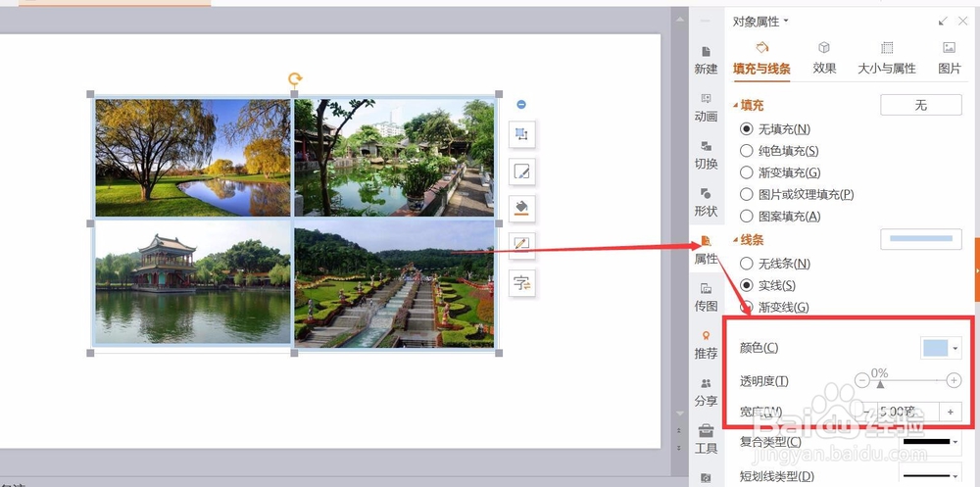The width and height of the screenshot is (980, 487).
Task: Open the 分享 share sidebar panel
Action: click(x=706, y=393)
